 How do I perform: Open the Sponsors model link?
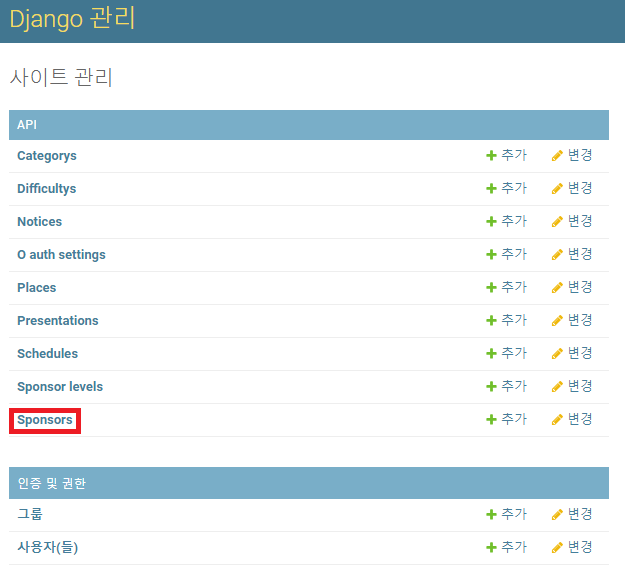pyautogui.click(x=45, y=420)
